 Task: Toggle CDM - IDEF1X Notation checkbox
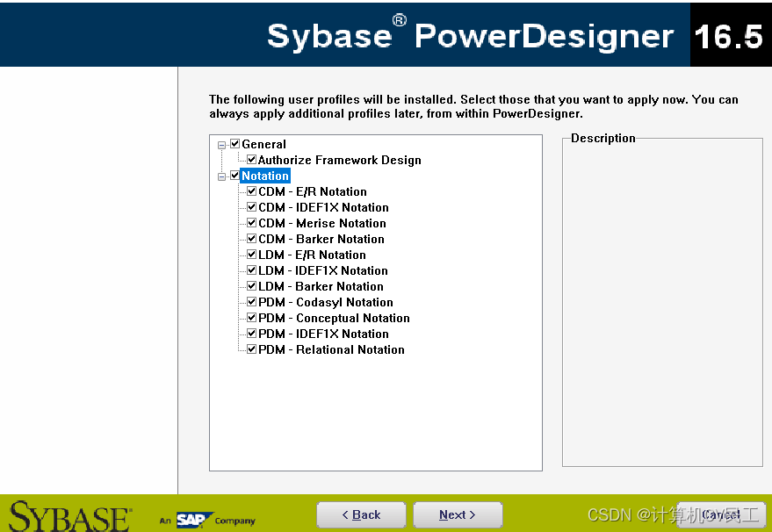(x=251, y=206)
